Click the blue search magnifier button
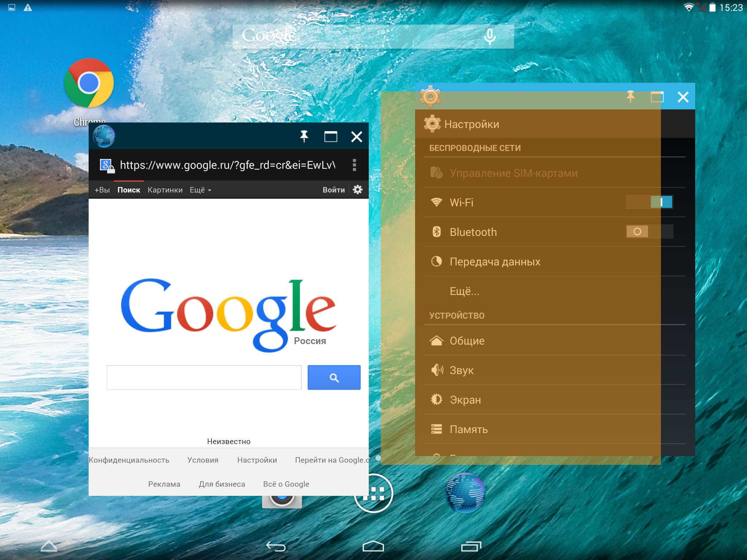This screenshot has height=560, width=747. (334, 377)
